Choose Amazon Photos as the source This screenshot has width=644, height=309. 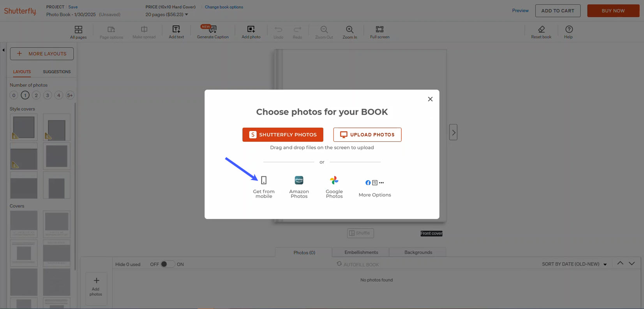[x=299, y=180]
